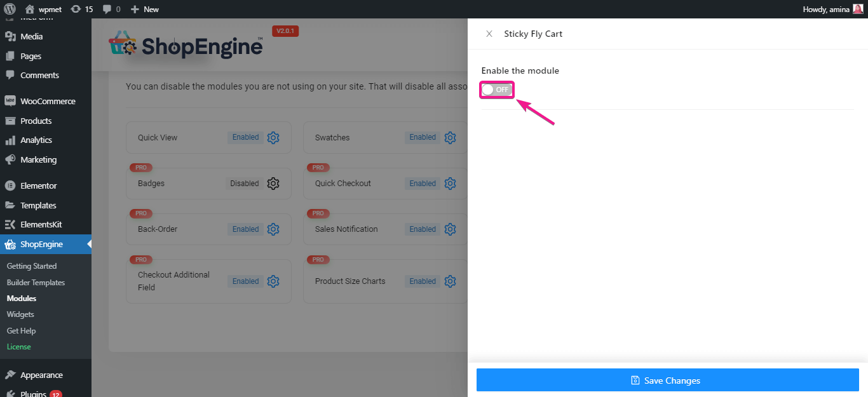868x397 pixels.
Task: Click the Quick Checkout Enabled badge
Action: (x=423, y=184)
